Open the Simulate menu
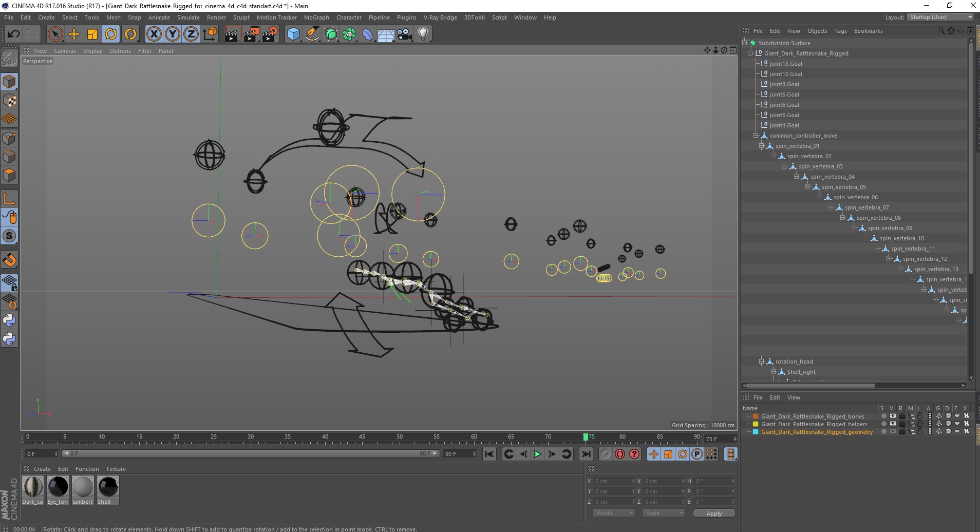 (189, 17)
